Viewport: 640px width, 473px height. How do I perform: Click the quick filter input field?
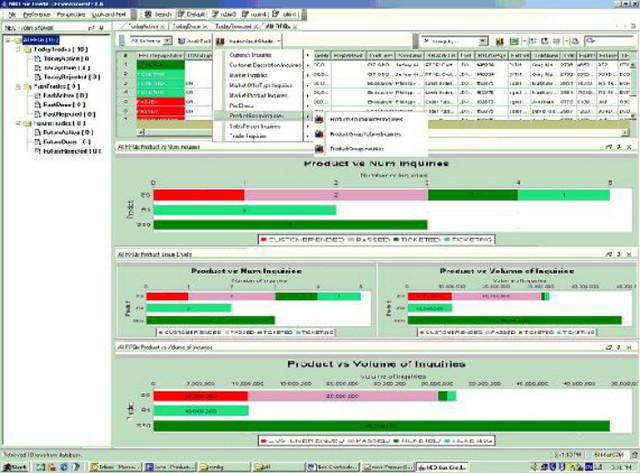(x=609, y=41)
